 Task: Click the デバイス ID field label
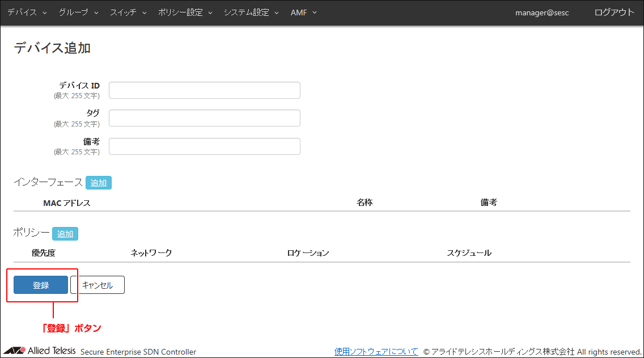(x=79, y=86)
